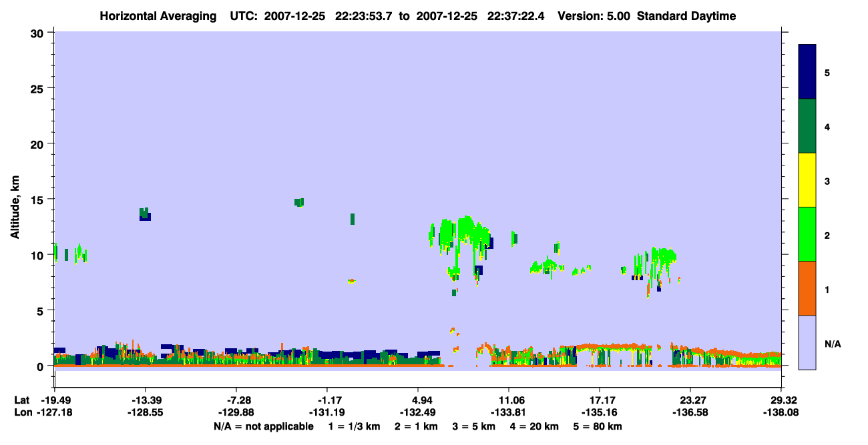Screen dimensions: 868x445
Task: Click the longitude value -127.18
Action: (55, 412)
